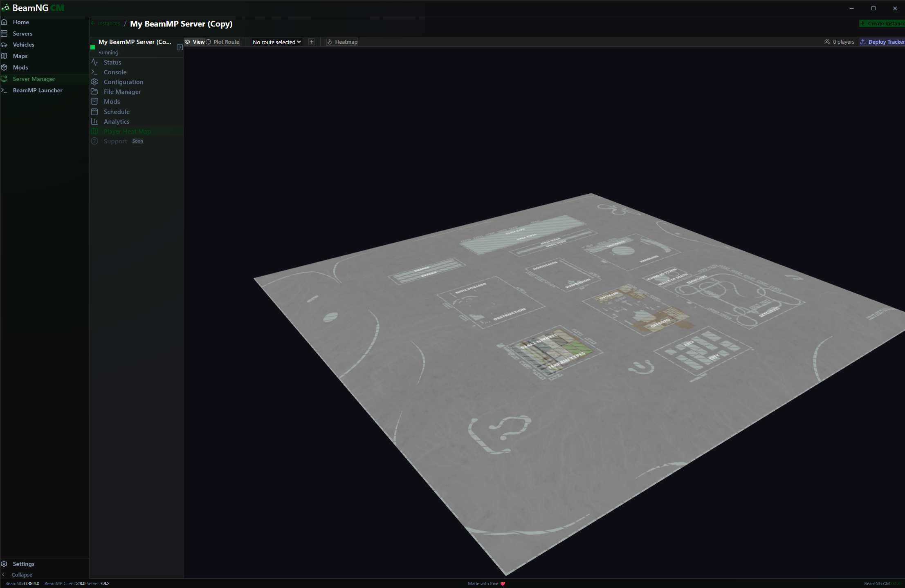
Task: Open the No route selected dropdown
Action: point(276,42)
